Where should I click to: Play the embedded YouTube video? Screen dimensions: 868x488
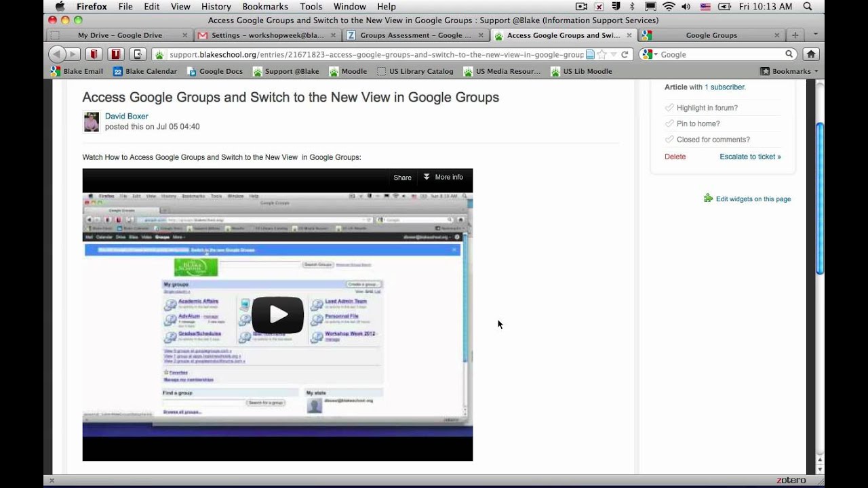[x=277, y=314]
